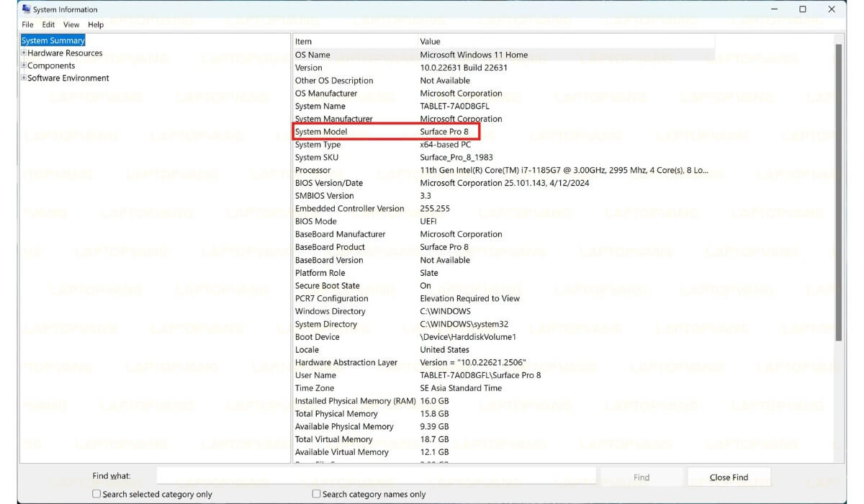This screenshot has height=504, width=864.
Task: Click the Elevation Required to View value
Action: [x=469, y=299]
